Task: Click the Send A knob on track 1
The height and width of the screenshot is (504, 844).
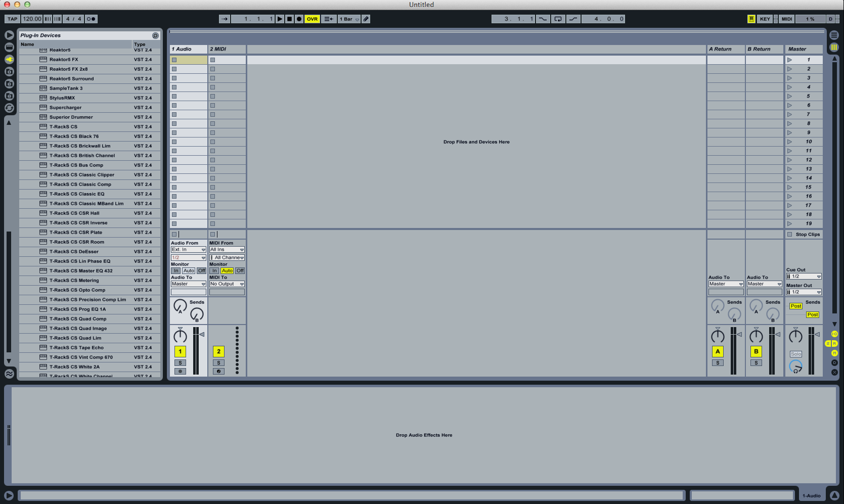Action: coord(180,306)
